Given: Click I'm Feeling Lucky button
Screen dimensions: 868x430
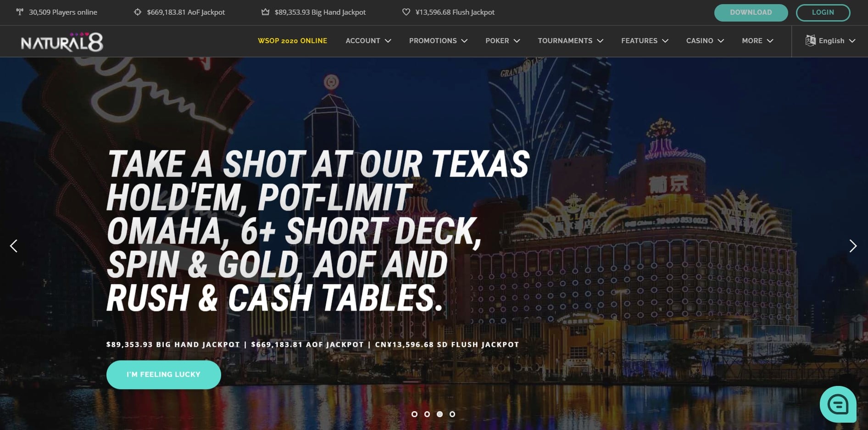Looking at the screenshot, I should (x=164, y=374).
